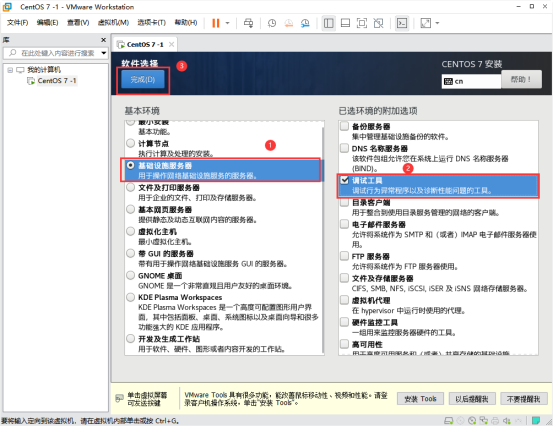Check the 虚拟机代理 checkbox
Viewport: 554px width, 427px height.
point(344,300)
